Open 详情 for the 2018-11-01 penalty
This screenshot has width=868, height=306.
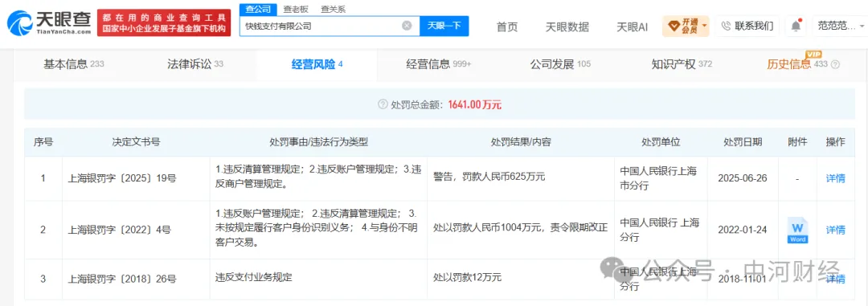(835, 279)
